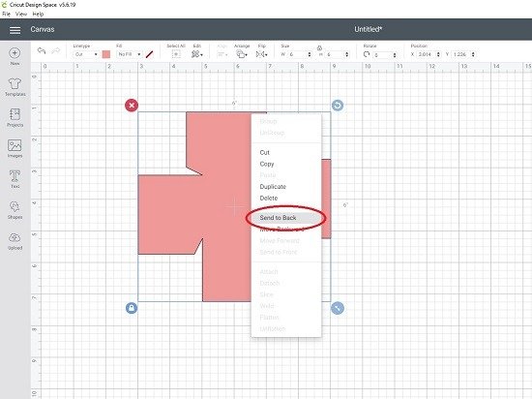Click Ungroup in the context menu
The width and height of the screenshot is (532, 399).
point(286,133)
